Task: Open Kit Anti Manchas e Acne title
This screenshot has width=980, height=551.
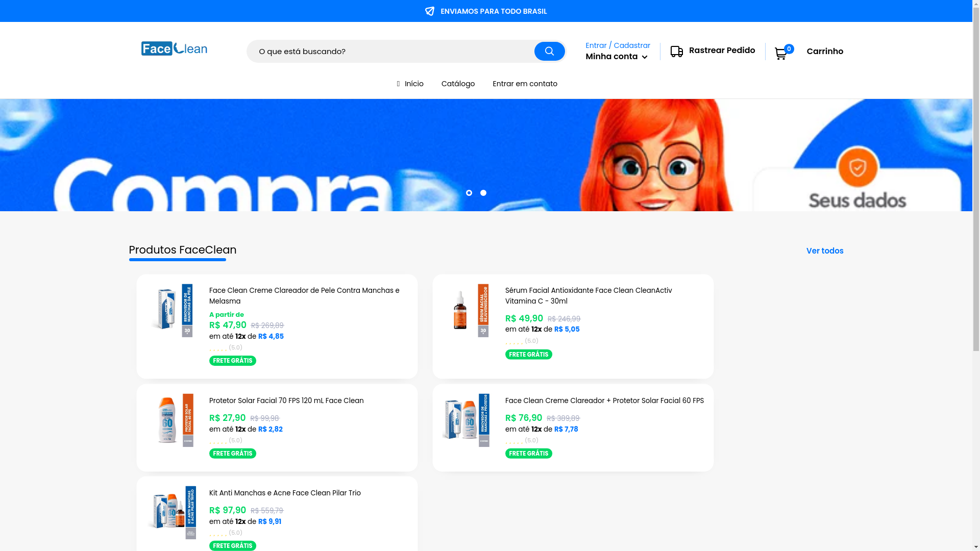Action: (x=285, y=493)
